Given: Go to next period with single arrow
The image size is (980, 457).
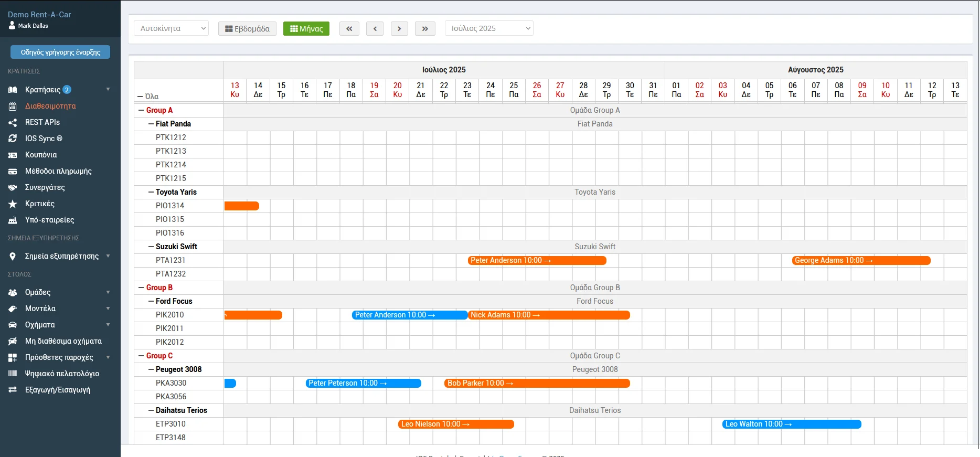Looking at the screenshot, I should pyautogui.click(x=399, y=28).
